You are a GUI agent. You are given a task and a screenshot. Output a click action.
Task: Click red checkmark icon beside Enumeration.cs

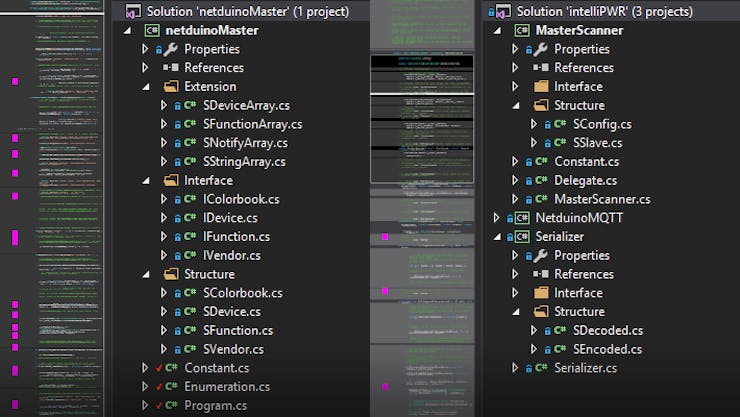tap(159, 387)
